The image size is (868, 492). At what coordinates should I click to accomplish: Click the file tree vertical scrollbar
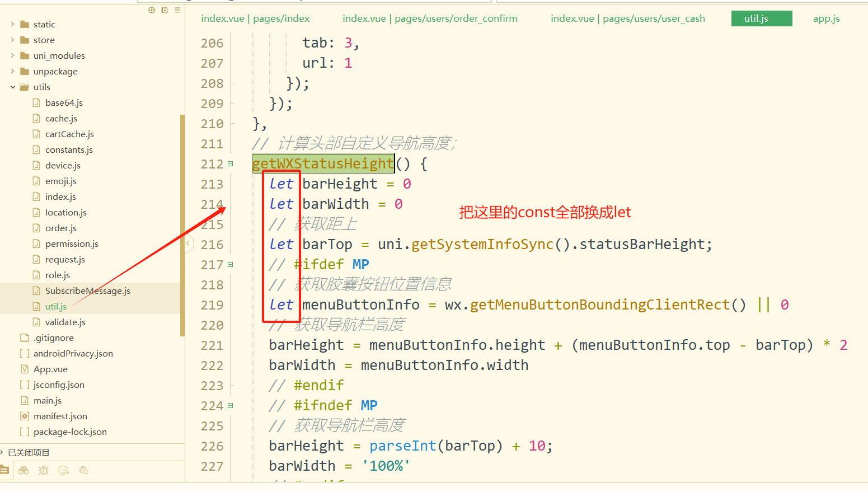182,225
